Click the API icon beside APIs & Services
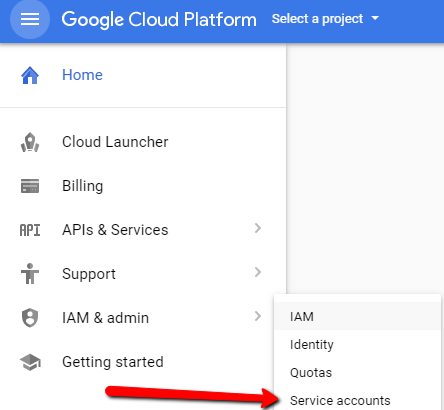This screenshot has width=444, height=410. (x=30, y=230)
